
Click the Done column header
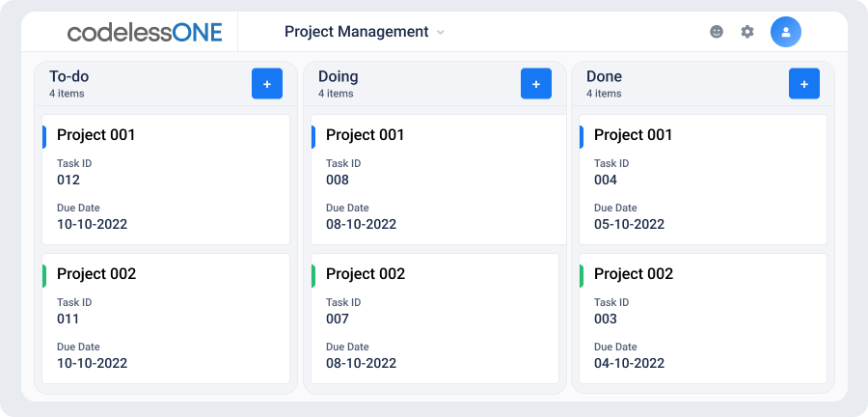604,76
